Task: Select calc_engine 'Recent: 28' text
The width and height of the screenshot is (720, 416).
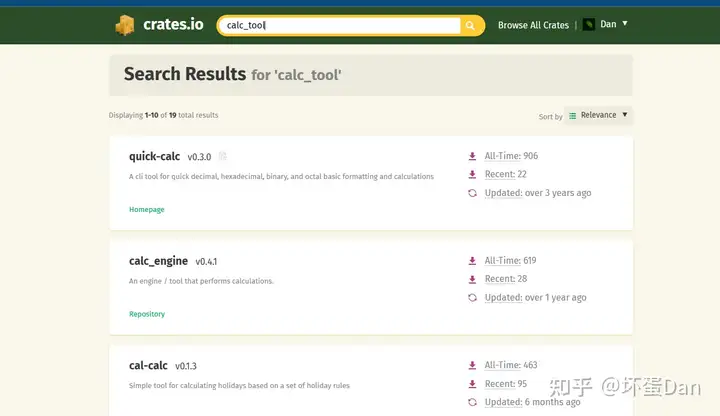Action: coord(506,279)
